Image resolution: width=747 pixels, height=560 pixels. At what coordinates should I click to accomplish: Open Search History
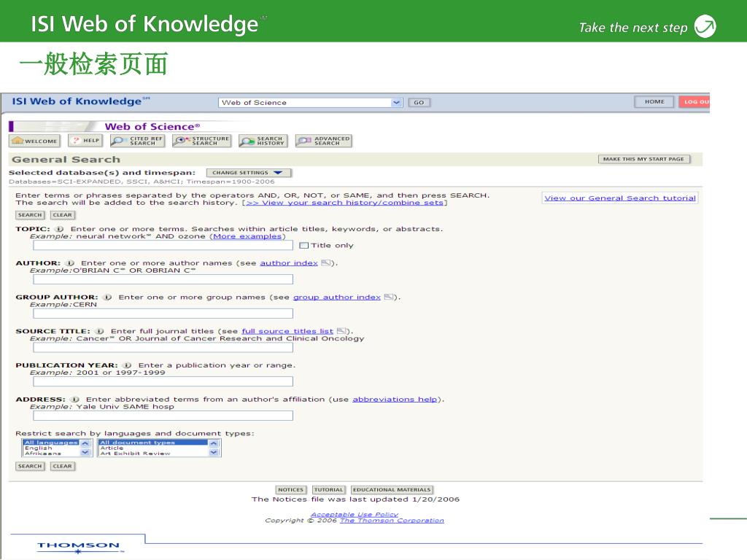point(263,141)
